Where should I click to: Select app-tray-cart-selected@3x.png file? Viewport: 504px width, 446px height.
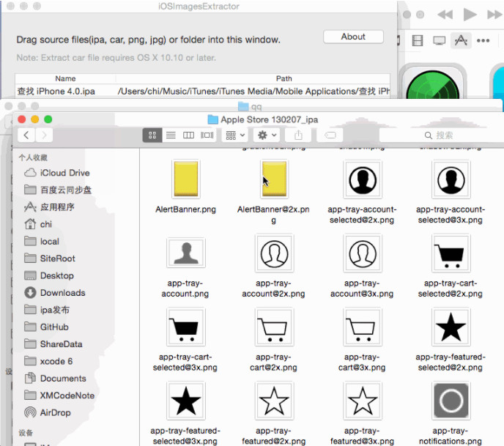click(186, 327)
